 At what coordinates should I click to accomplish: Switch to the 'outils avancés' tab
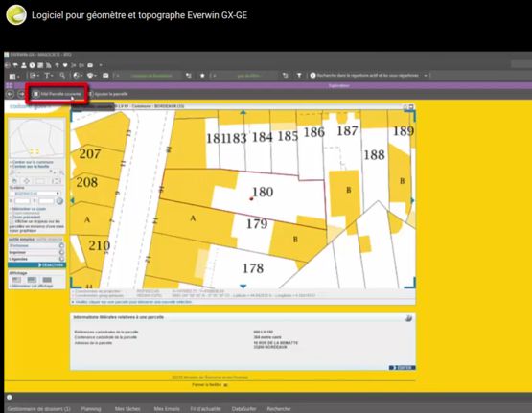click(x=50, y=240)
